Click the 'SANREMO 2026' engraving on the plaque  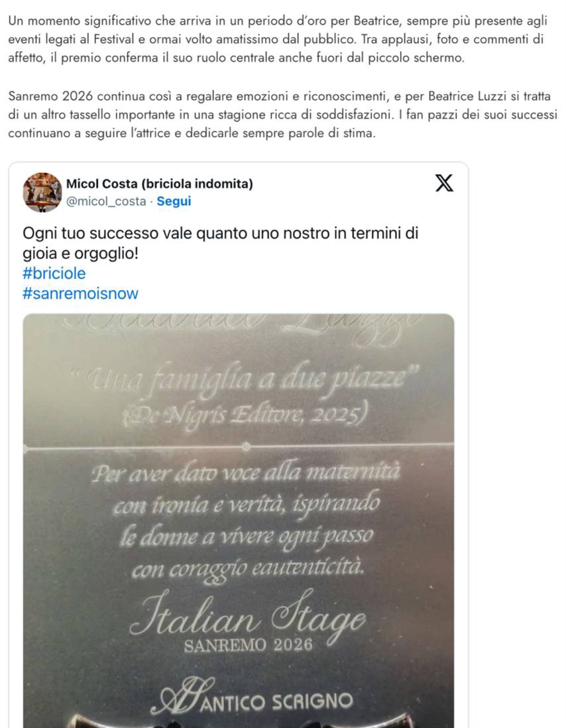(248, 645)
